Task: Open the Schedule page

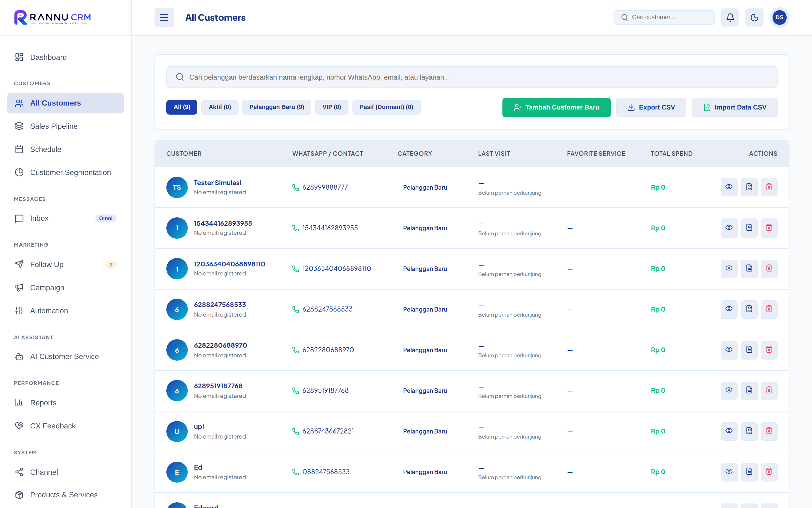Action: [66, 150]
